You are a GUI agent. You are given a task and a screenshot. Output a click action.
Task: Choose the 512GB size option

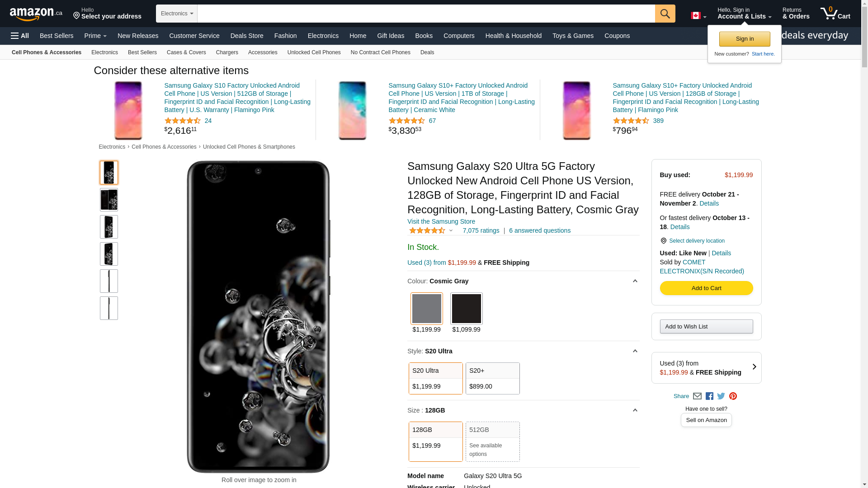click(x=492, y=441)
